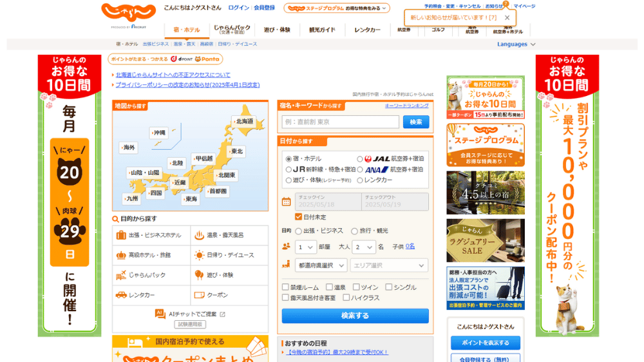Viewport: 644px width, 362px height.
Task: Check the ハイクラス checkbox
Action: pyautogui.click(x=346, y=297)
